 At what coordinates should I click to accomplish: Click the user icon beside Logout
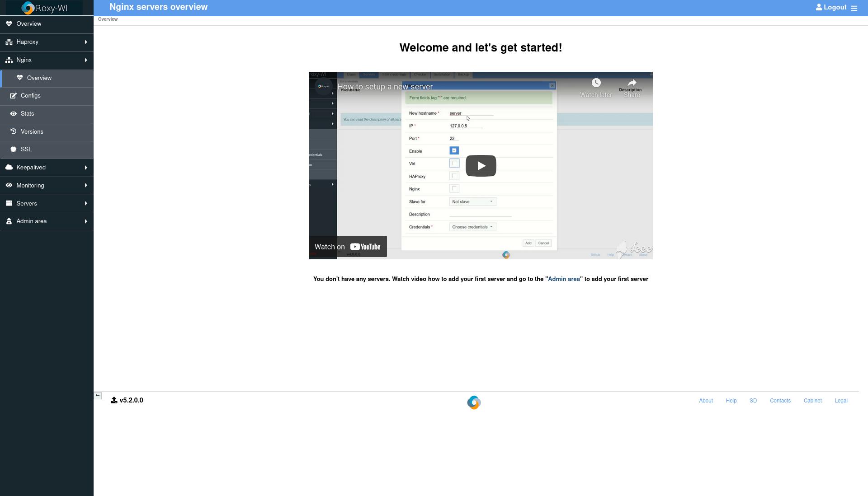click(819, 7)
